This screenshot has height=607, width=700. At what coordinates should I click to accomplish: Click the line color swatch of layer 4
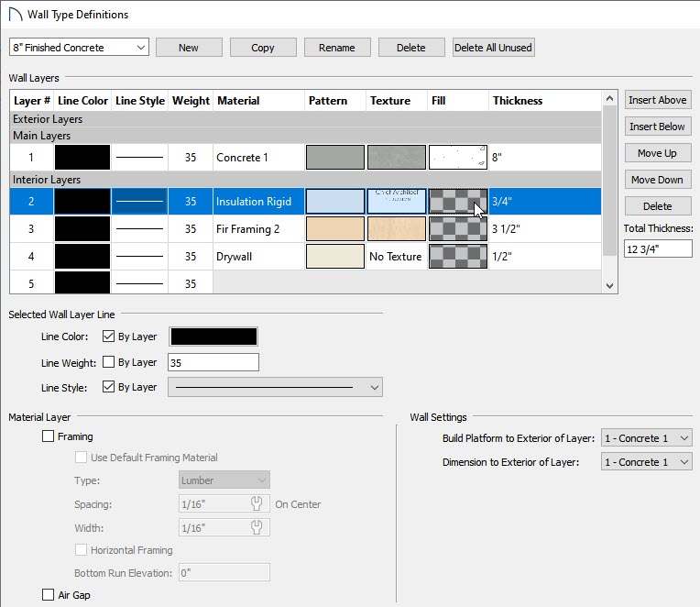click(x=82, y=257)
